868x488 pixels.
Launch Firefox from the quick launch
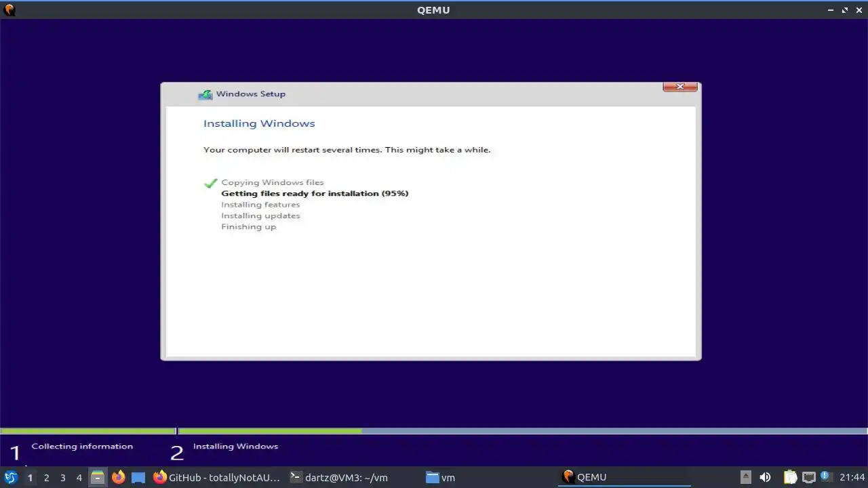pos(118,477)
